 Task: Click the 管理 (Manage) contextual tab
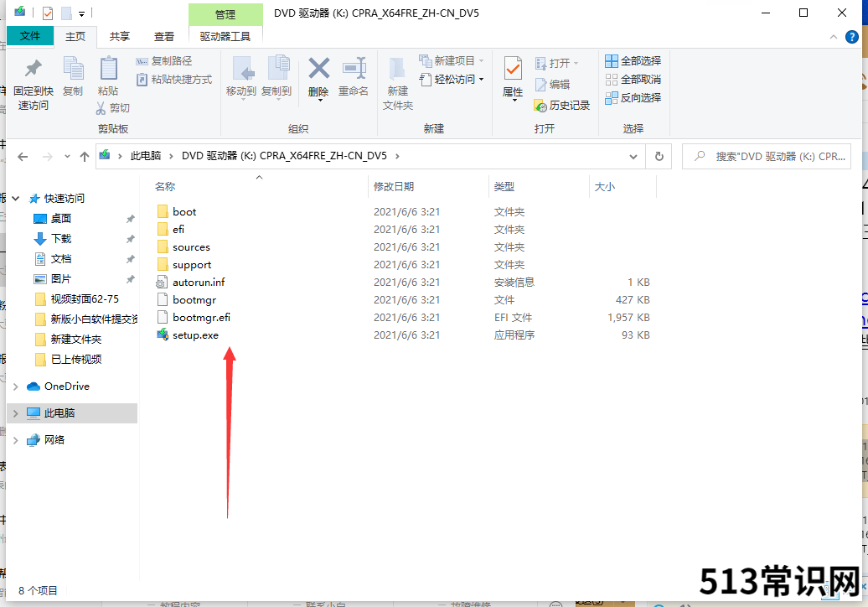point(225,14)
